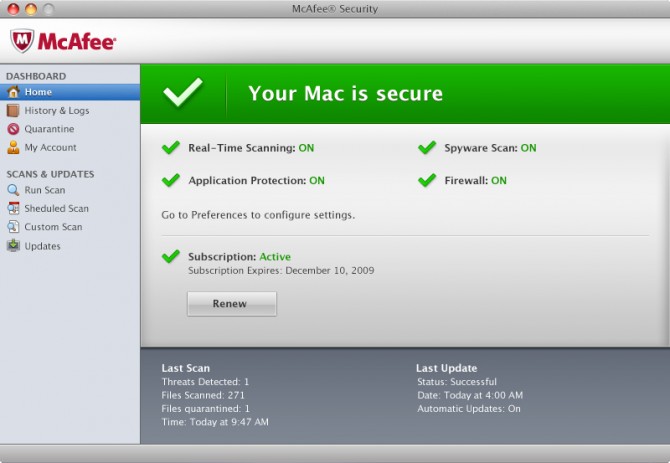This screenshot has height=463, width=670.
Task: Click the Run Scan magnifier icon
Action: pyautogui.click(x=13, y=190)
